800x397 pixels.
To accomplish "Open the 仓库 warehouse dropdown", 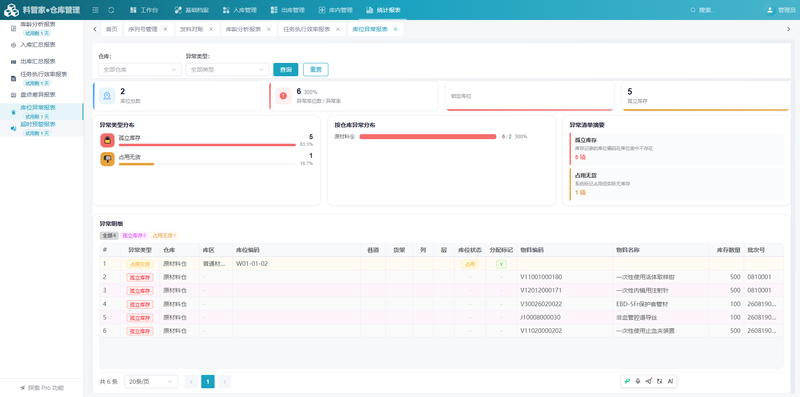I will 140,69.
